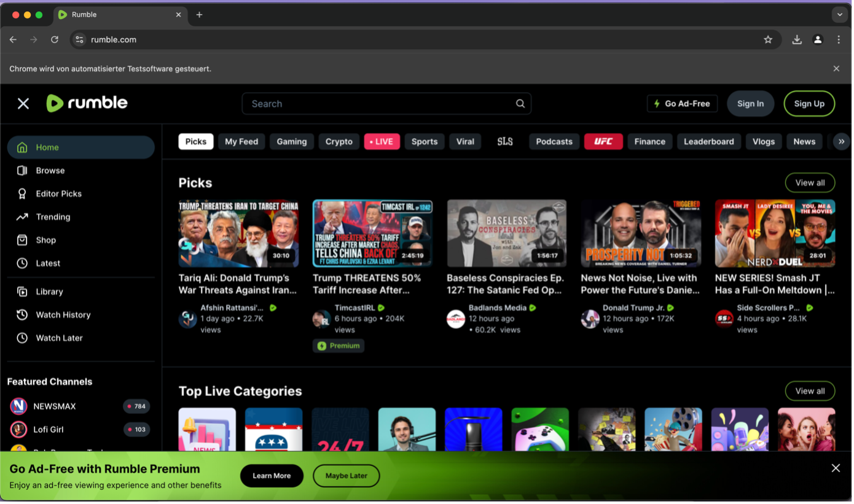Click the Sign Up button
Image resolution: width=854 pixels, height=504 pixels.
coord(809,104)
